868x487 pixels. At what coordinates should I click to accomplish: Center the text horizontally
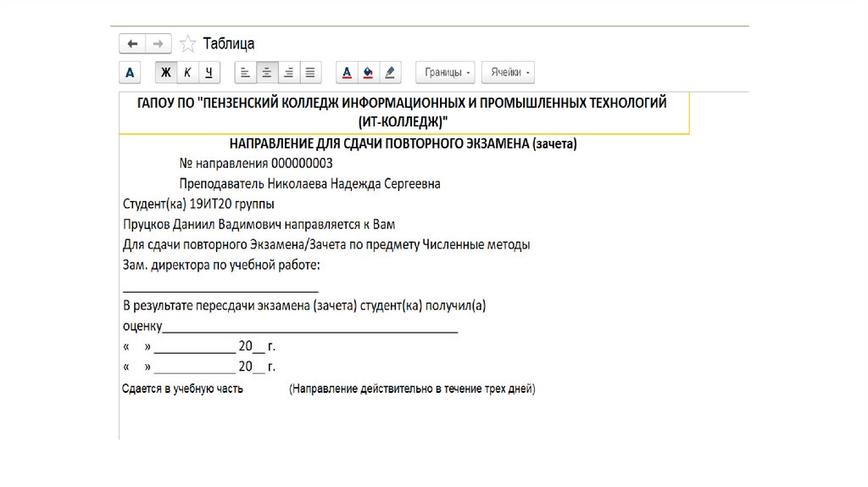pos(267,73)
